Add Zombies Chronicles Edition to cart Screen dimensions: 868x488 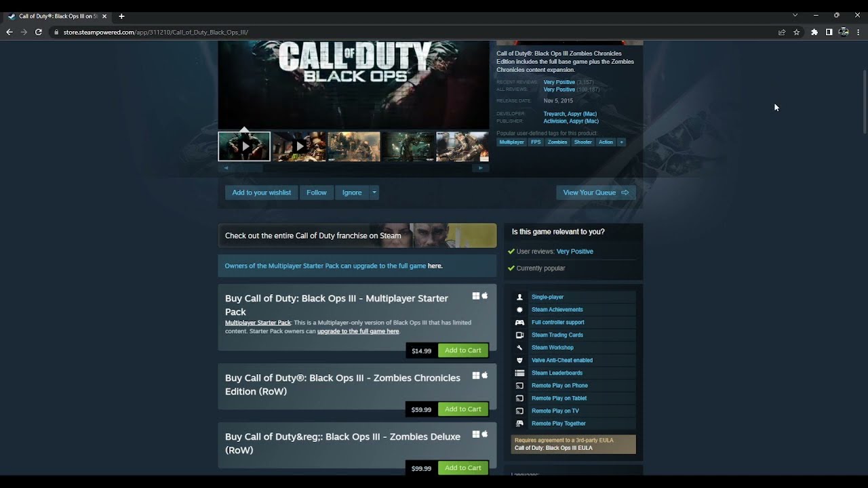[463, 409]
